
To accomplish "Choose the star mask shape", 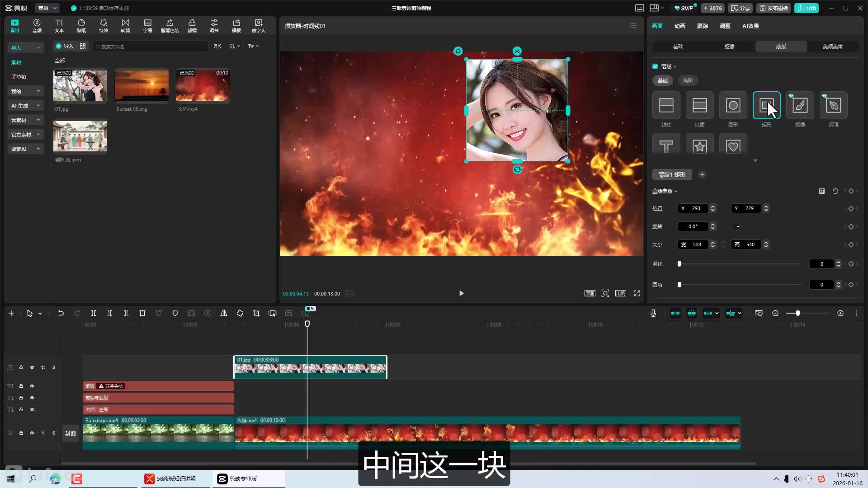I will (699, 146).
